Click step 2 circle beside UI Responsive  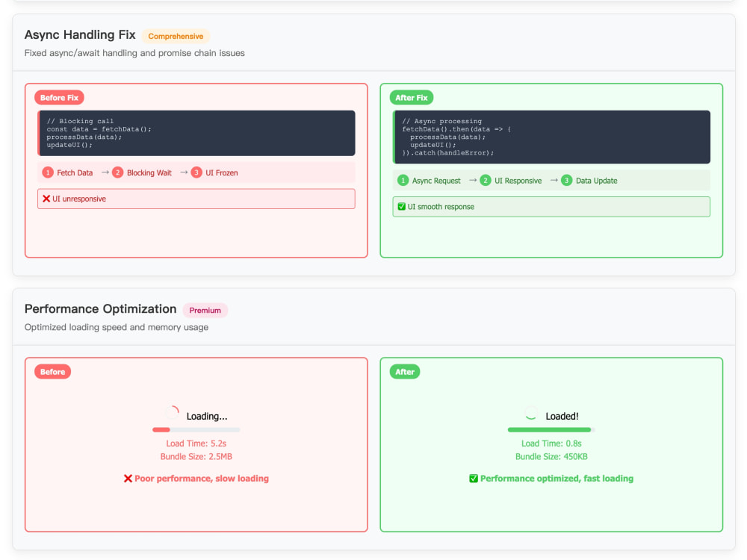[486, 181]
